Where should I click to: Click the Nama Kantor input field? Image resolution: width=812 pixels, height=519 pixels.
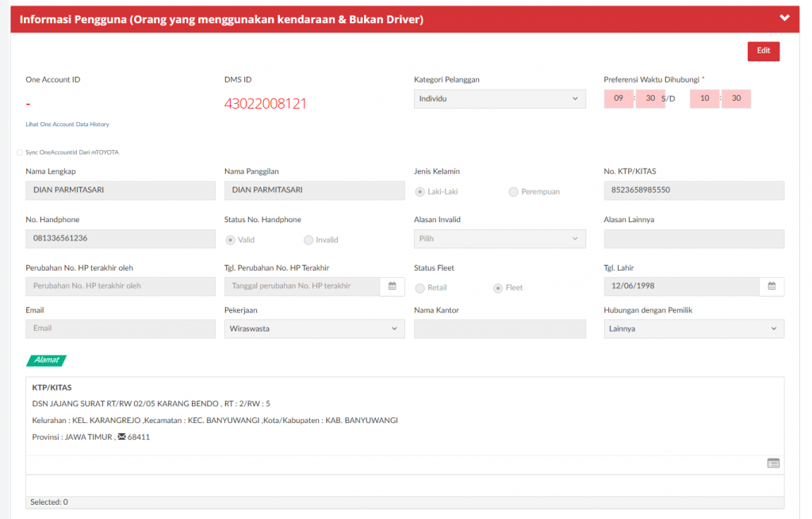(500, 329)
